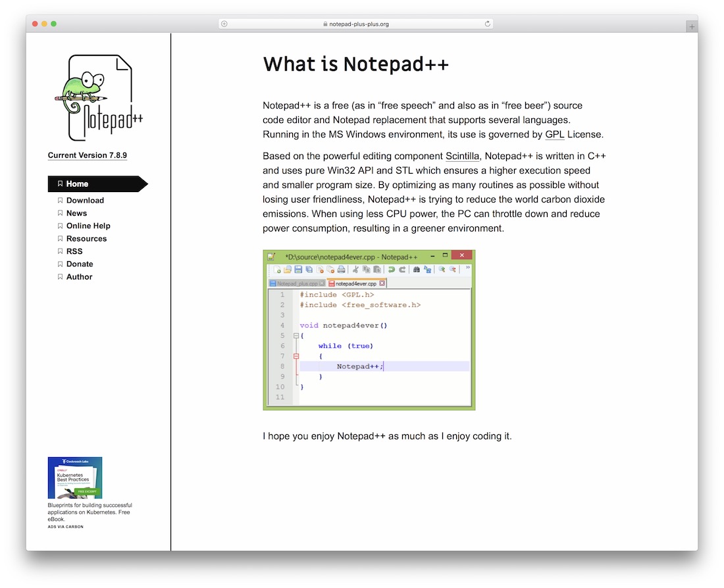The height and width of the screenshot is (588, 724).
Task: Click the Paste icon in the Notepad++ toolbar
Action: (376, 270)
